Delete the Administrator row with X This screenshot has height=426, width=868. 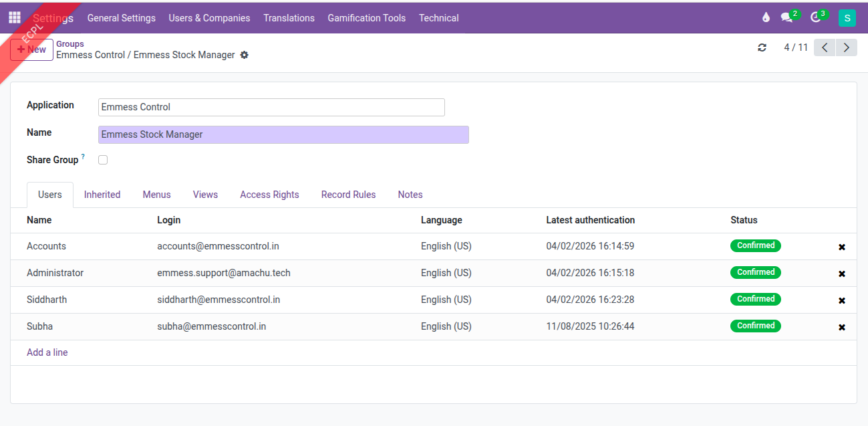pyautogui.click(x=842, y=274)
